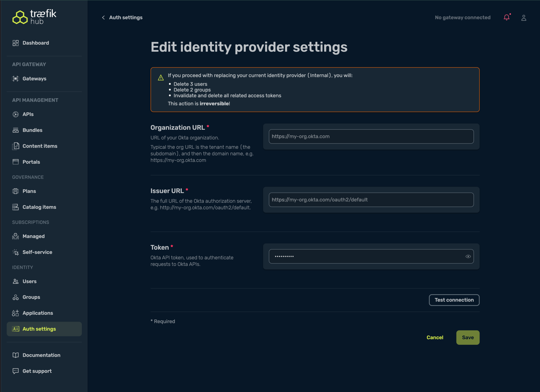This screenshot has height=392, width=540.
Task: Click the 'Delete 2 groups' warning line
Action: coord(192,90)
